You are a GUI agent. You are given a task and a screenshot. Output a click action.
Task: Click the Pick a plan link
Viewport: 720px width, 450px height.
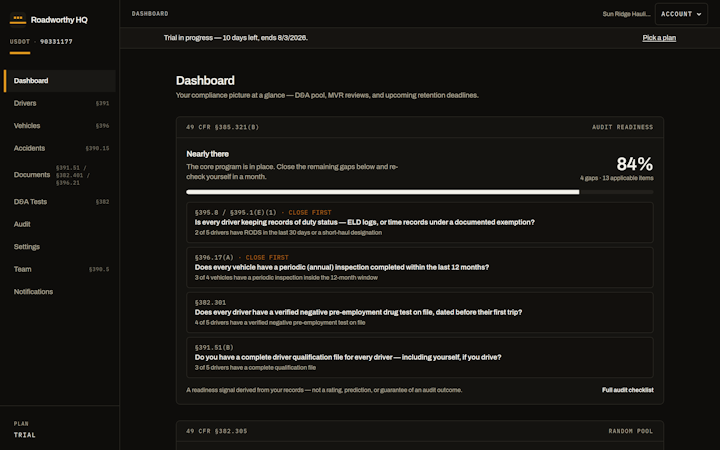659,38
